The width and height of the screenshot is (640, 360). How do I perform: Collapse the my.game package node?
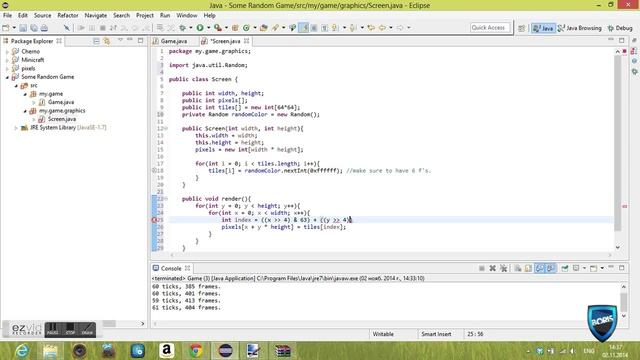pos(25,94)
